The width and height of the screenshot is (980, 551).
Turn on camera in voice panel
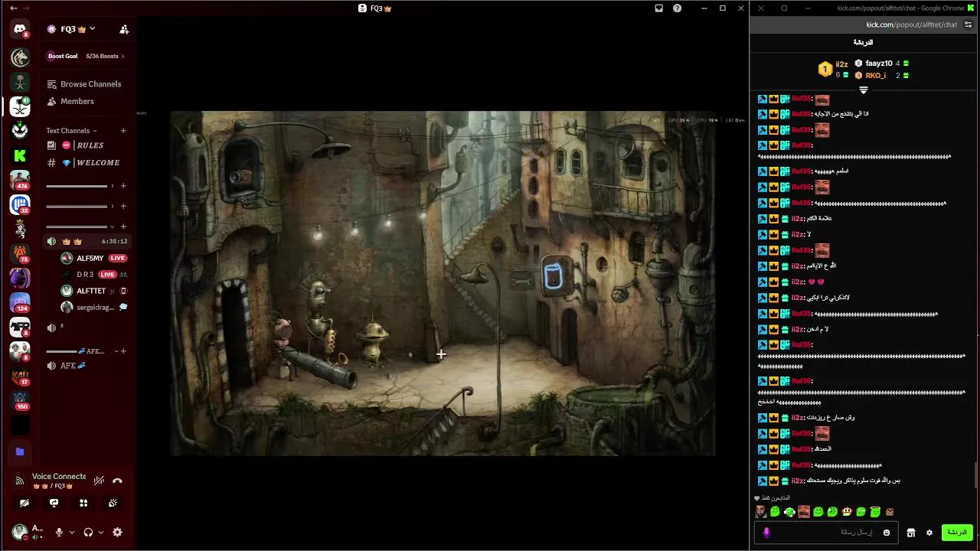click(x=24, y=503)
